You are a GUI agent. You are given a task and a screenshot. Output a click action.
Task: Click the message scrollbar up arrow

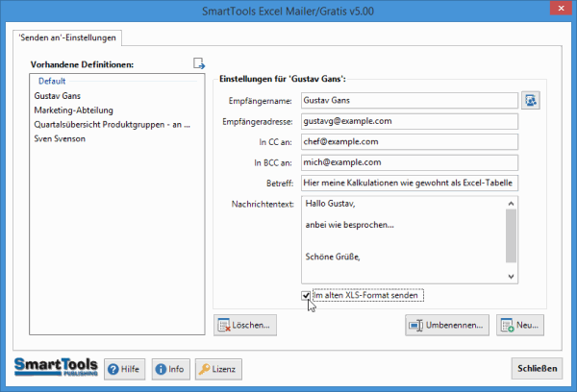coord(511,204)
